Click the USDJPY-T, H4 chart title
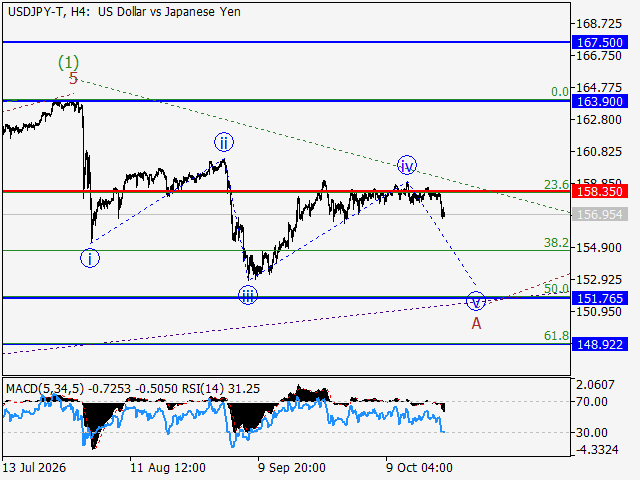640x480 pixels. click(124, 12)
